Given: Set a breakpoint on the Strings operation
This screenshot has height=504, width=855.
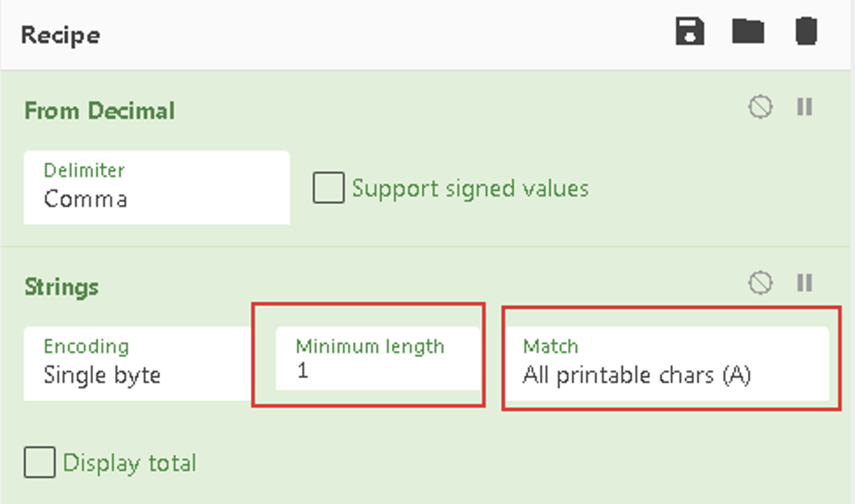Looking at the screenshot, I should point(805,283).
